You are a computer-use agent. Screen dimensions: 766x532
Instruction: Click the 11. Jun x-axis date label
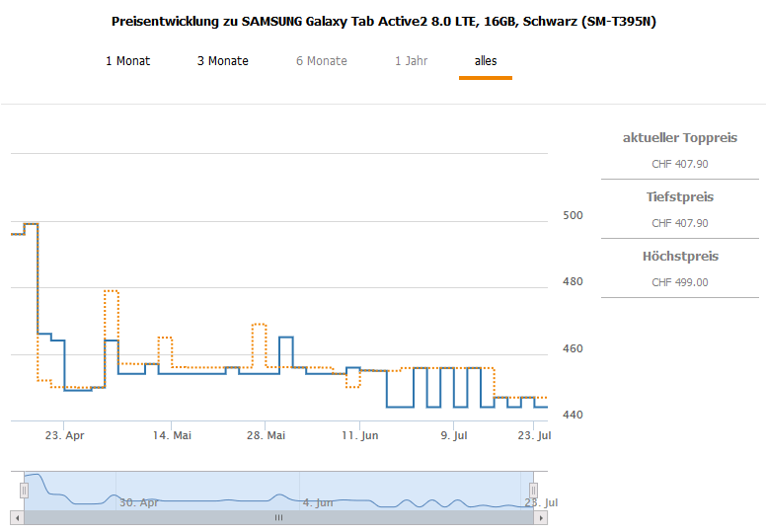(360, 435)
